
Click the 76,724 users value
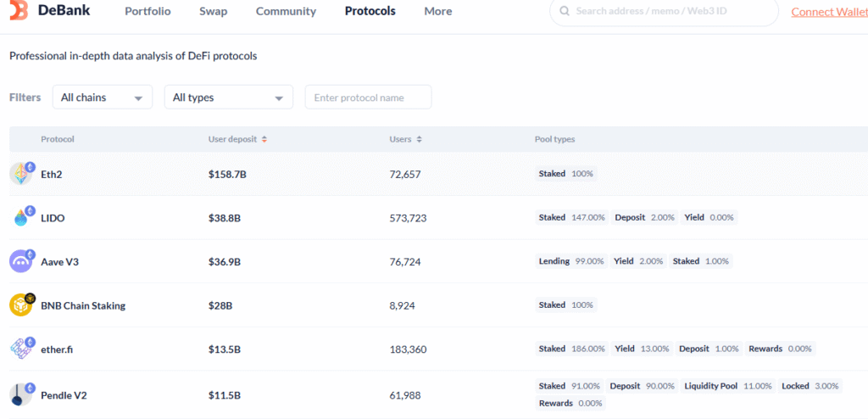(x=405, y=261)
